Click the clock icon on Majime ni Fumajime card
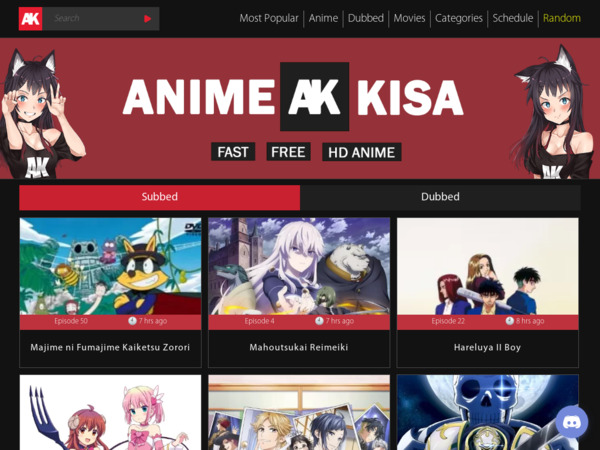 pos(132,321)
